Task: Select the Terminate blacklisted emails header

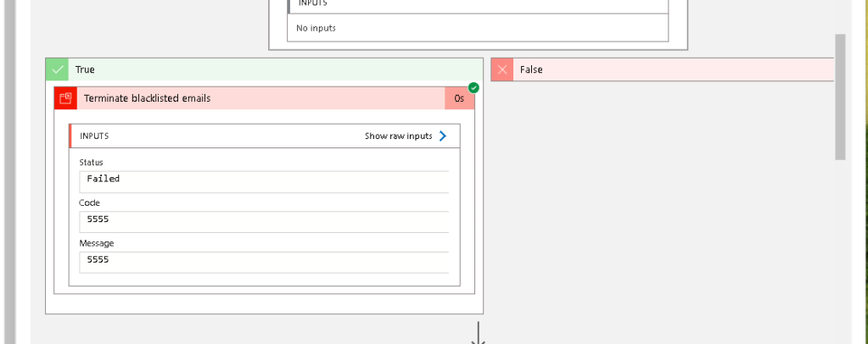Action: tap(265, 98)
